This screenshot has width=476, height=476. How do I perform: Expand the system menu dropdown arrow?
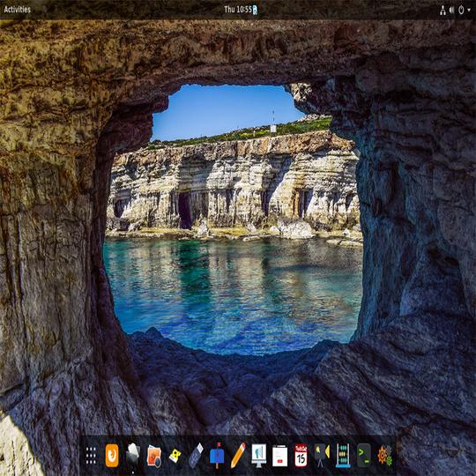coord(469,10)
